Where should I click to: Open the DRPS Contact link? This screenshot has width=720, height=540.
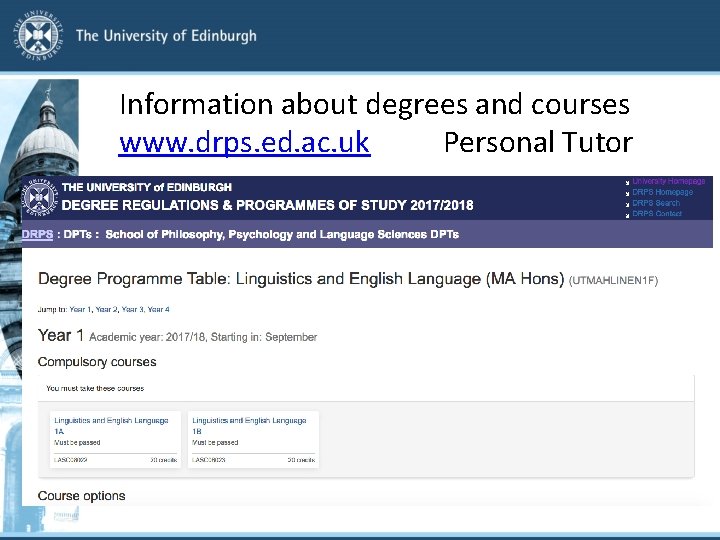657,214
